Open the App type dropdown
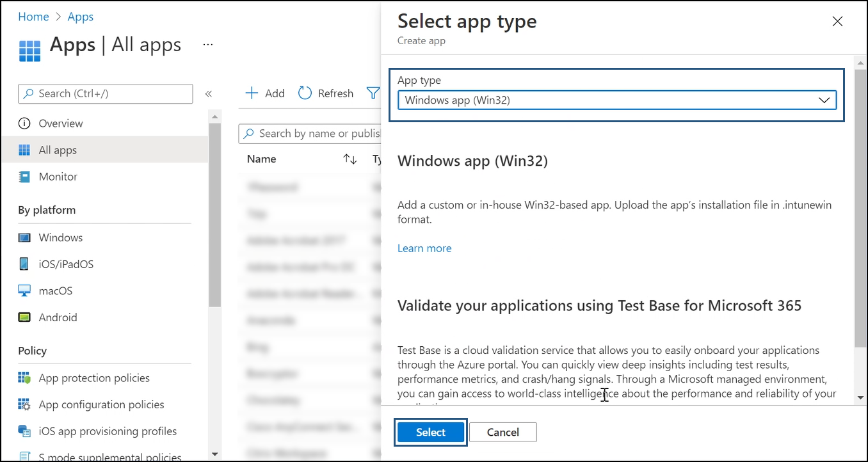The image size is (868, 462). [x=617, y=100]
